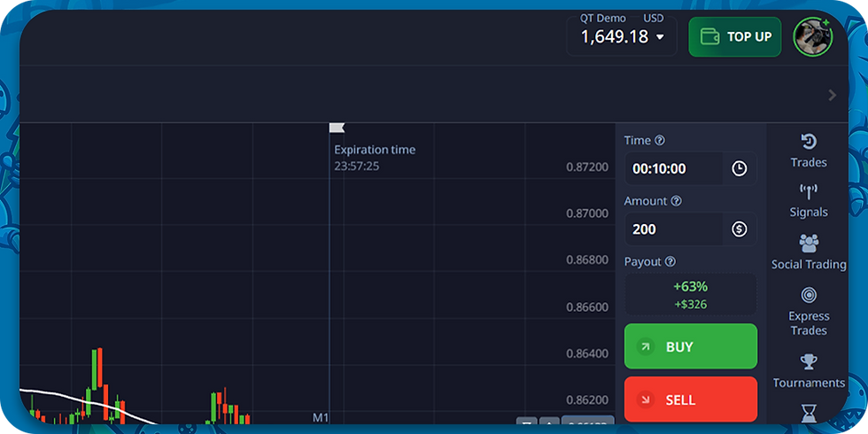
Task: Click the 0.87200 price level label
Action: pos(586,167)
